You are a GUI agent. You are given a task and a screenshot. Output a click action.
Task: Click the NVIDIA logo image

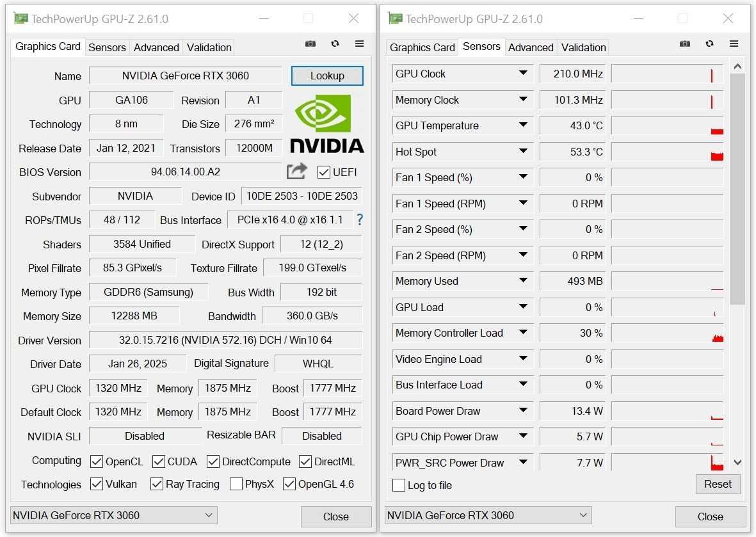(x=327, y=124)
